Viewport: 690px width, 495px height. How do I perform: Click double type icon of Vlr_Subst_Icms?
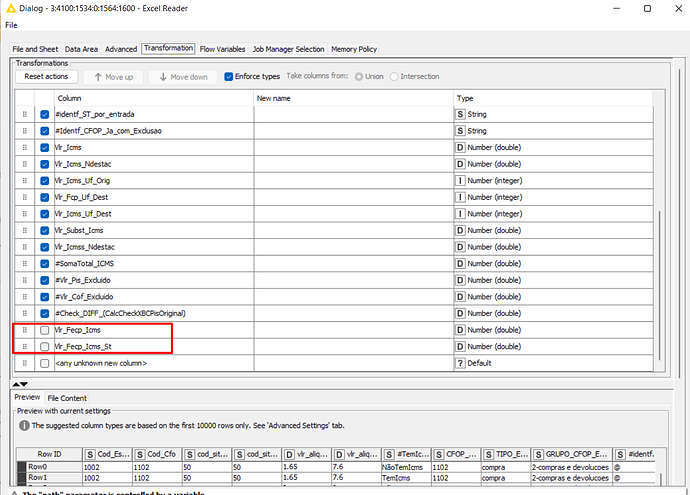460,231
